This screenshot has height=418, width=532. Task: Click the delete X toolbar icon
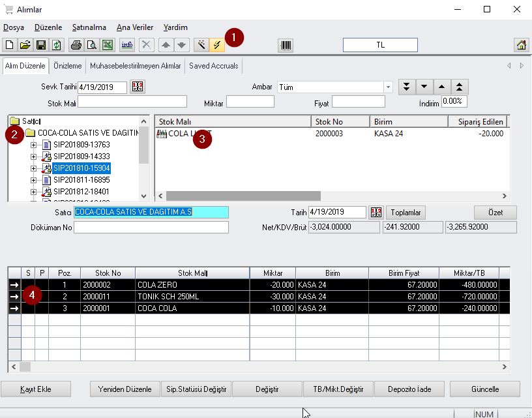[x=146, y=45]
